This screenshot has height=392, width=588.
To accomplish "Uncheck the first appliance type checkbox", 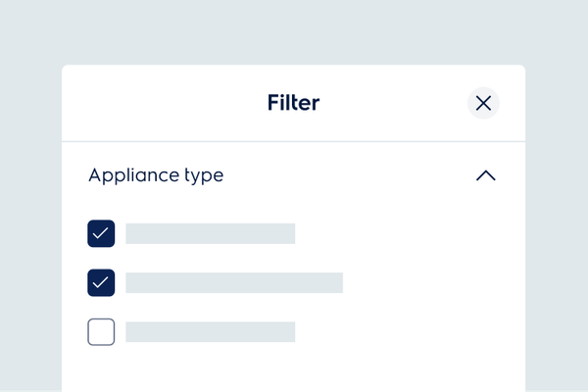I will point(101,233).
